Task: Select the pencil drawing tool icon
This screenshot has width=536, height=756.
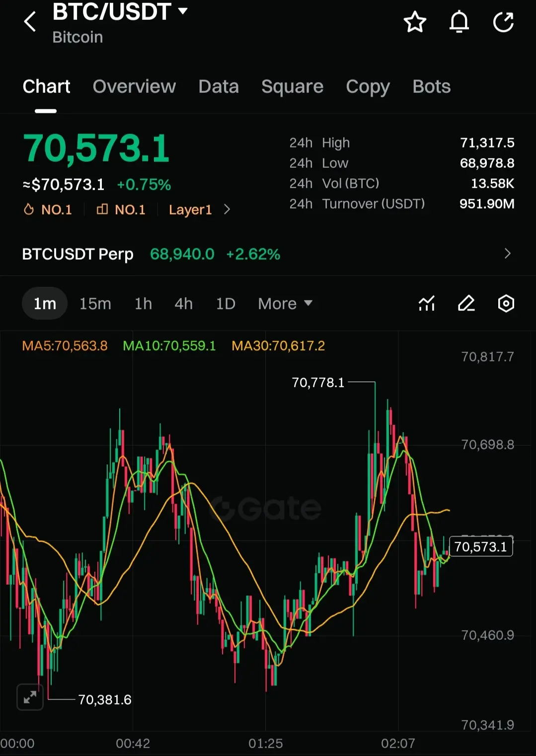Action: (x=466, y=303)
